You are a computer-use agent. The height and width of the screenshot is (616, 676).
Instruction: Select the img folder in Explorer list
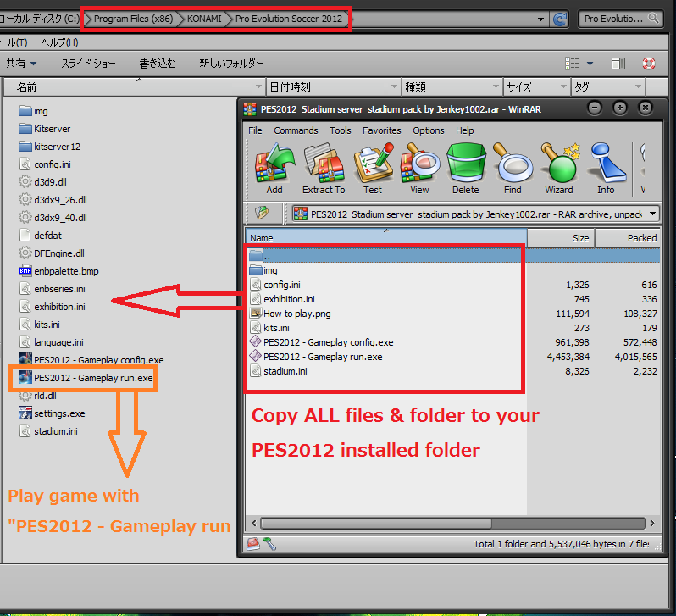pos(34,111)
